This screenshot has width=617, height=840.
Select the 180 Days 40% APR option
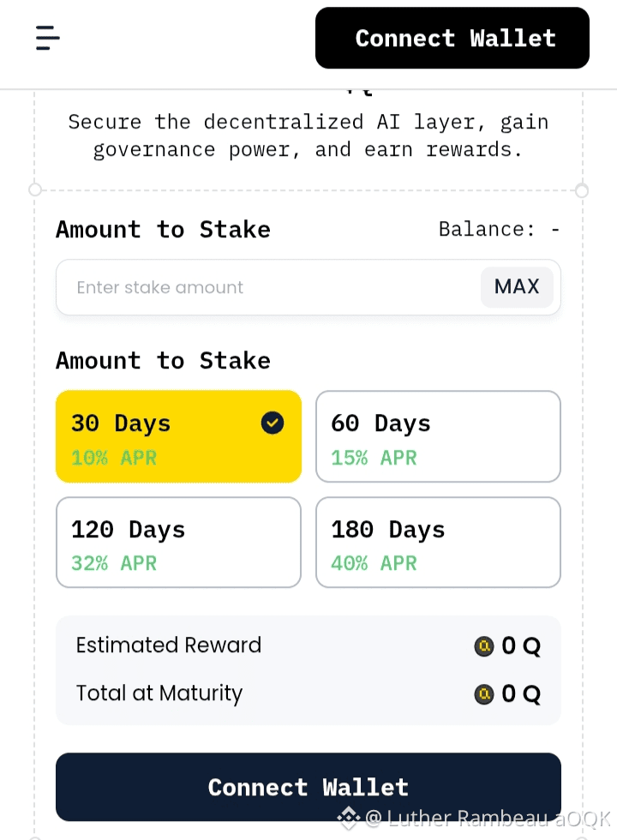[x=438, y=543]
